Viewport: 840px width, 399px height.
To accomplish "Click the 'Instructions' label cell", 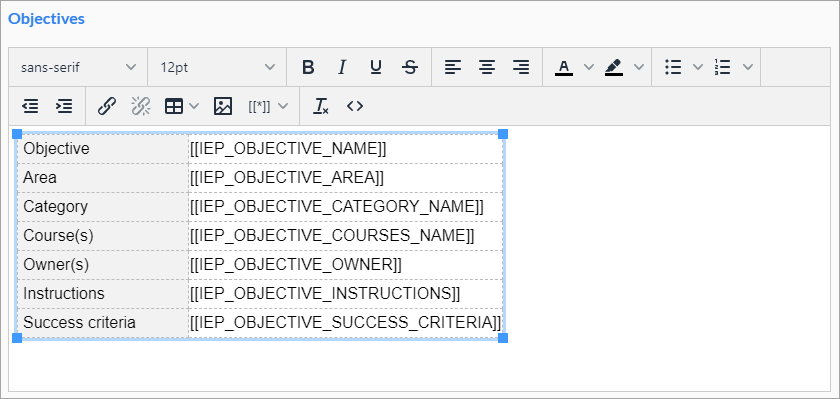I will coord(103,293).
